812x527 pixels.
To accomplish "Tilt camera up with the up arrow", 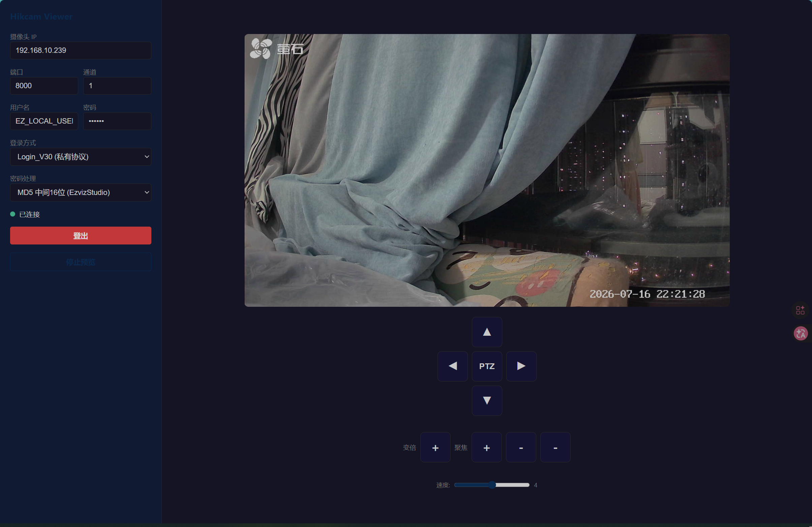I will point(487,332).
